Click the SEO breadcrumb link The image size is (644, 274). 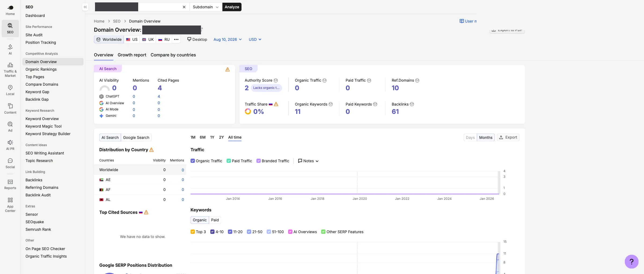pyautogui.click(x=117, y=21)
